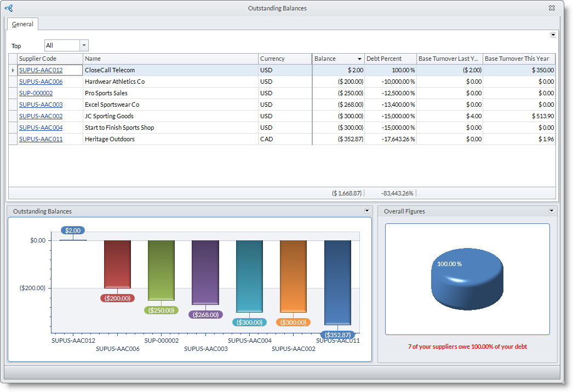
Task: Click the ($200.00) bar for SUPUS-AAC006
Action: tap(118, 263)
